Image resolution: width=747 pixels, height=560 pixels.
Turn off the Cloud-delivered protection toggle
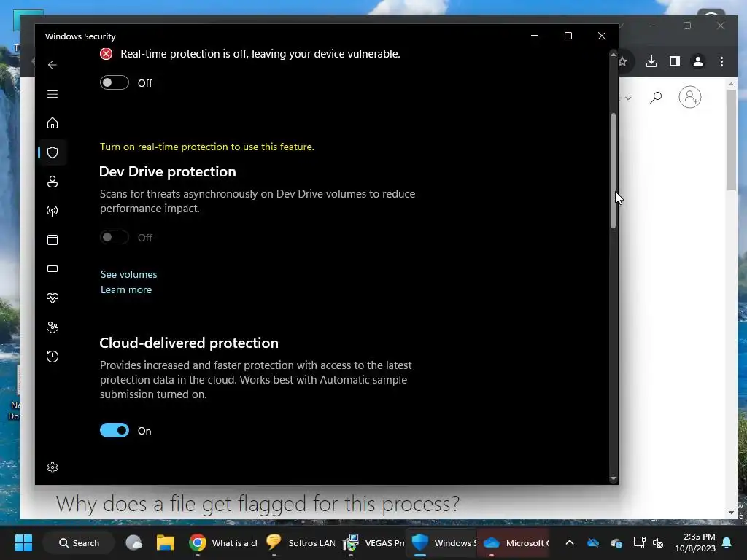point(115,430)
